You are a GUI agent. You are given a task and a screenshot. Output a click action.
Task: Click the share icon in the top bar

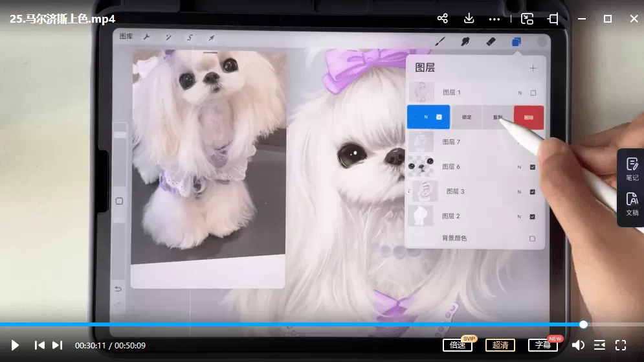click(443, 19)
